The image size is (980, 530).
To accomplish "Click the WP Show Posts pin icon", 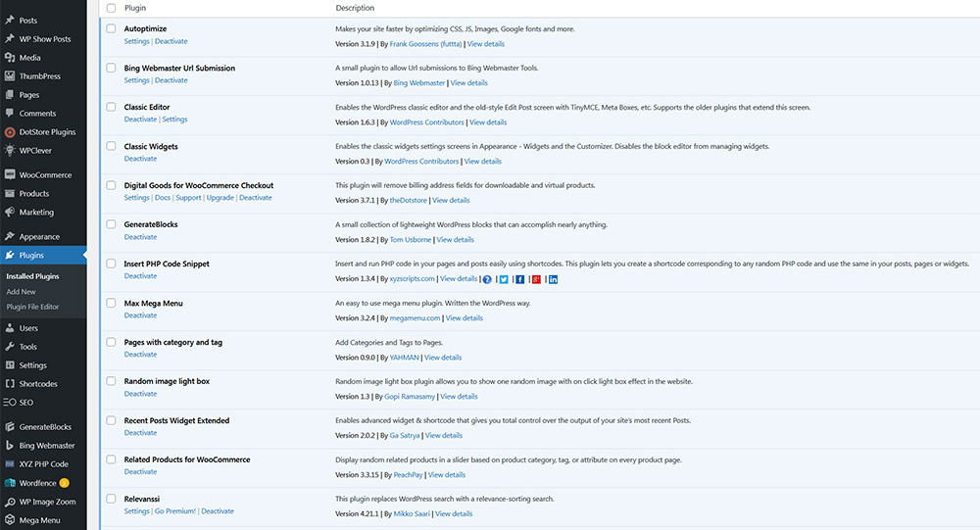I will [x=10, y=39].
